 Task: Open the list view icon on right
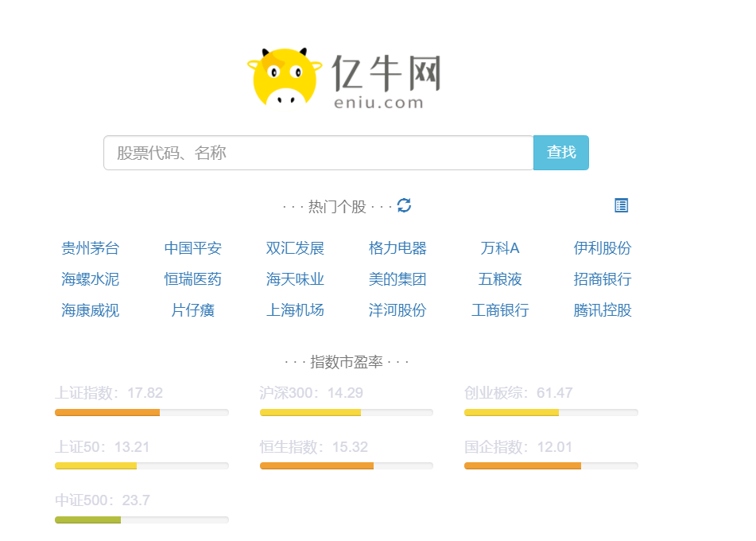coord(621,205)
